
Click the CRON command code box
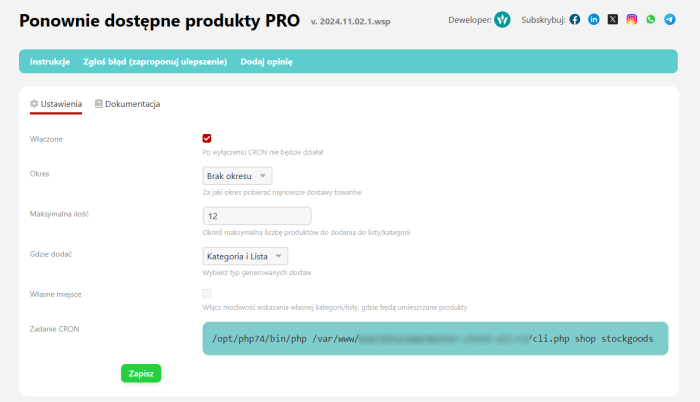[x=435, y=339]
